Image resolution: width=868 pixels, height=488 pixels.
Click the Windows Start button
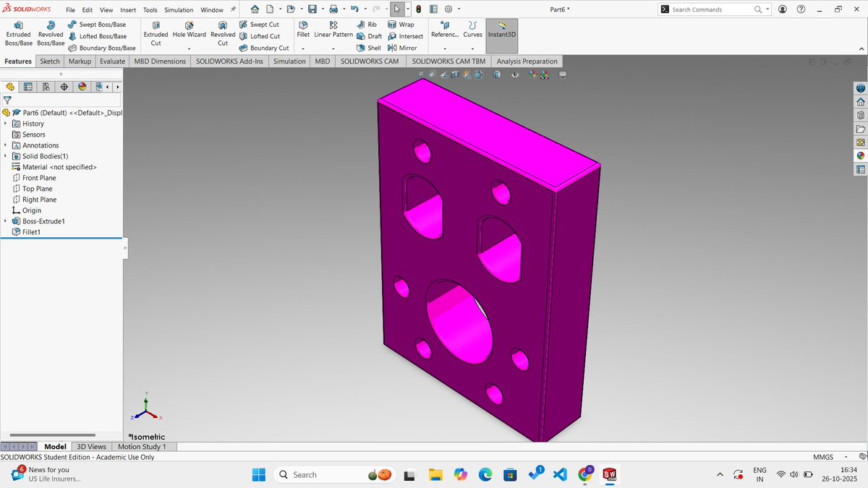[x=258, y=474]
